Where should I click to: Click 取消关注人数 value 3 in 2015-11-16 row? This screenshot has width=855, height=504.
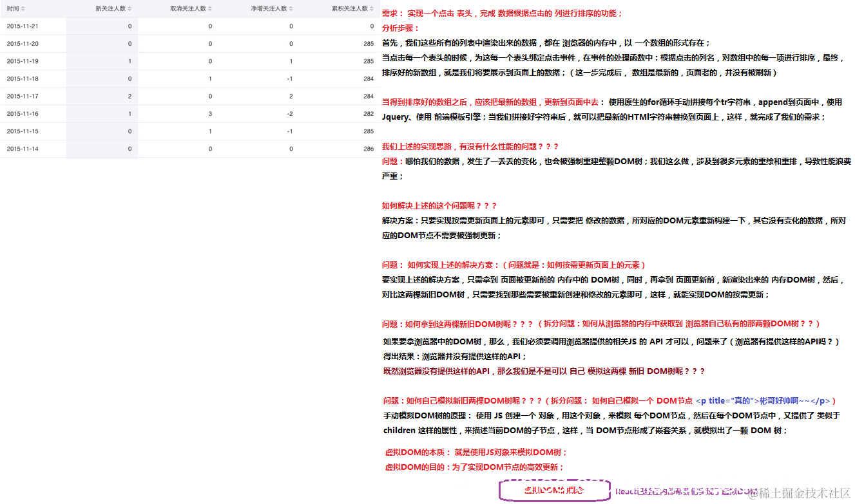click(210, 113)
